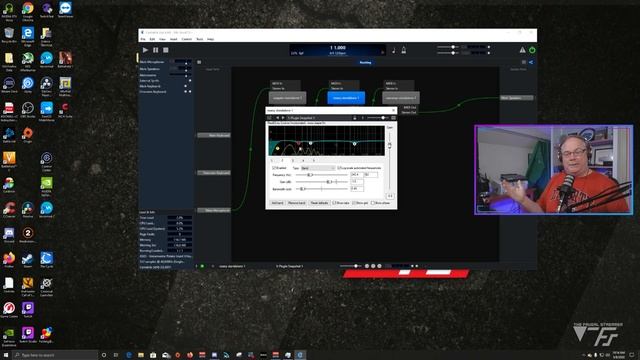Select the Main Speakers row in the ports panel
This screenshot has height=360, width=640.
tap(165, 69)
